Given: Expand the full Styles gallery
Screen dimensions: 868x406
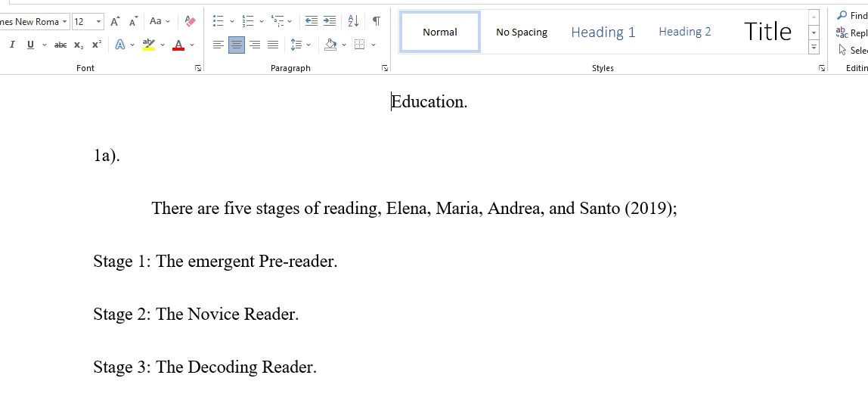Looking at the screenshot, I should pyautogui.click(x=814, y=48).
